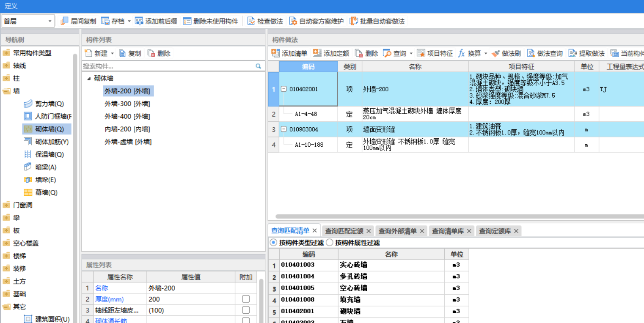
Task: Select 砌体加筋(Y) tree icon
Action: pos(28,142)
